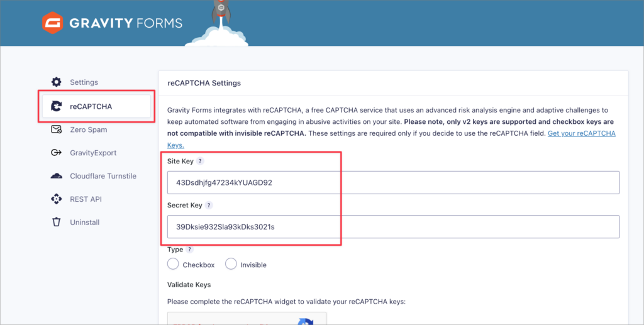The height and width of the screenshot is (325, 644).
Task: Click the help icon next to Site Key
Action: (200, 161)
